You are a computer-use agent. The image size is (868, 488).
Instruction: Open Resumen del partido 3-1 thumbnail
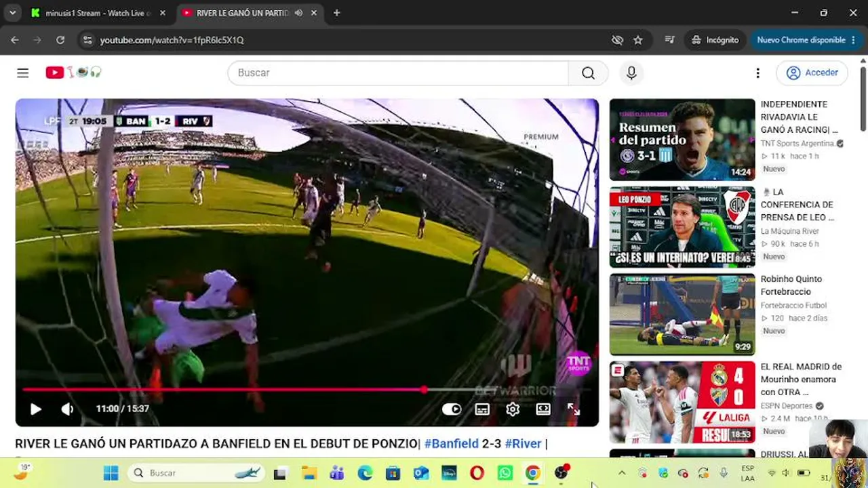tap(682, 140)
